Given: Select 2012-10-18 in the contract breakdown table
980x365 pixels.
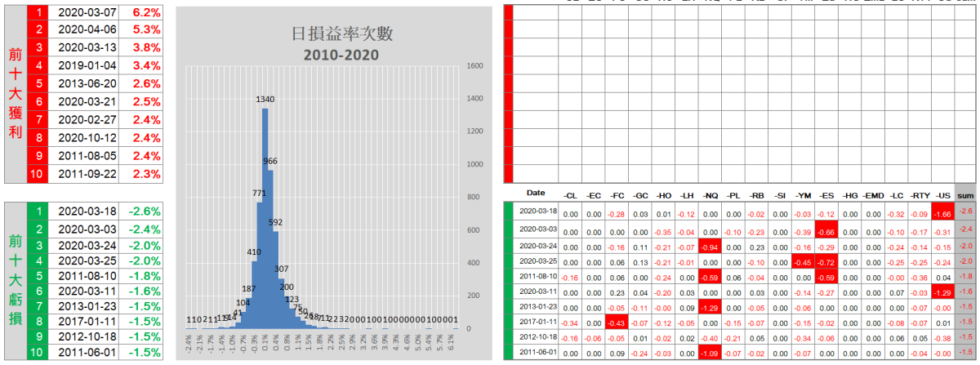Looking at the screenshot, I should click(536, 338).
